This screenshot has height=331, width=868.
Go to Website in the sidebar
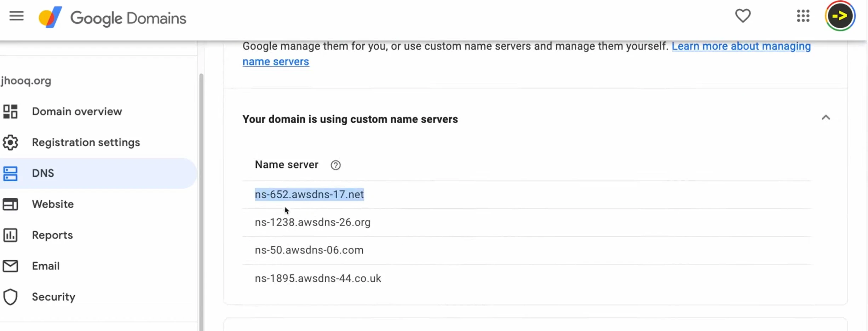[53, 204]
